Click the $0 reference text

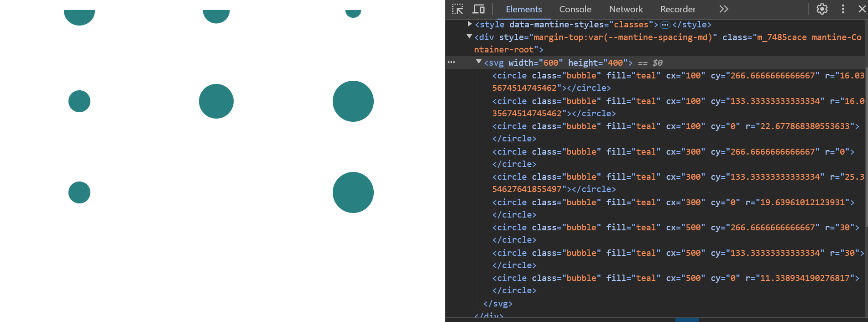pyautogui.click(x=658, y=62)
